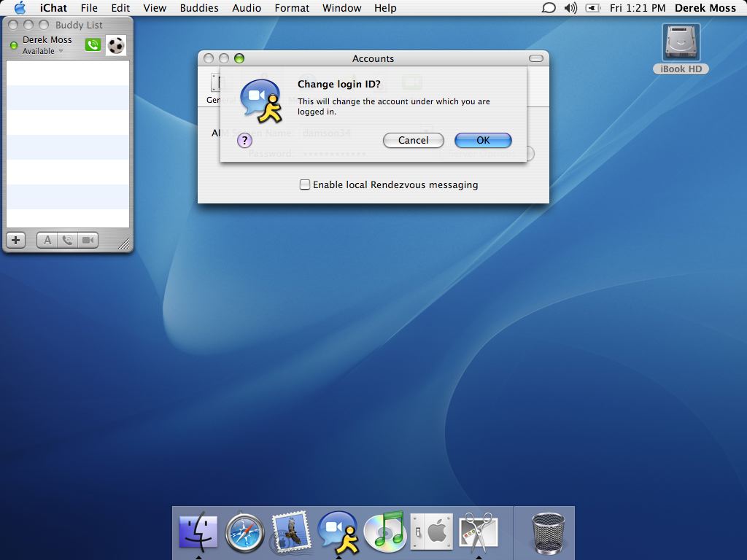
Task: Cancel the Change login ID dialog
Action: [413, 140]
